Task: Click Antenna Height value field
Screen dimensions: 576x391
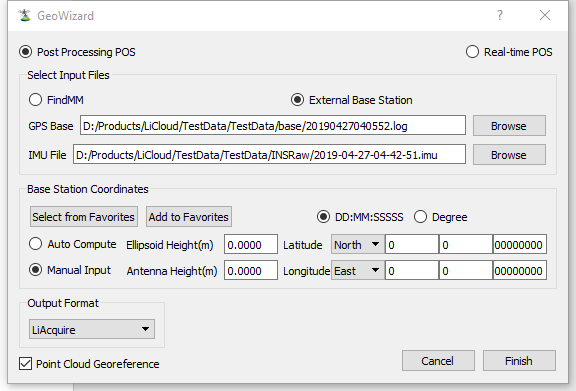Action: point(251,271)
